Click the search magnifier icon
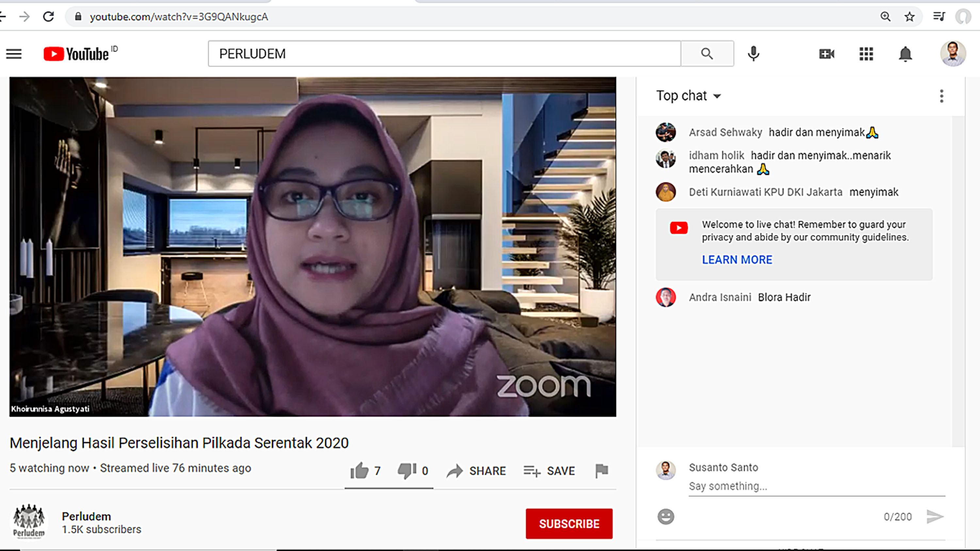This screenshot has height=551, width=980. tap(707, 53)
